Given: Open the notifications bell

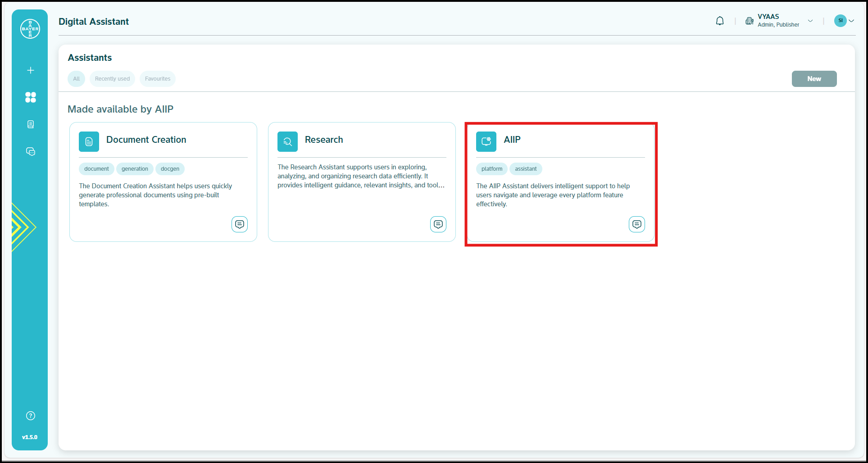Looking at the screenshot, I should [720, 21].
